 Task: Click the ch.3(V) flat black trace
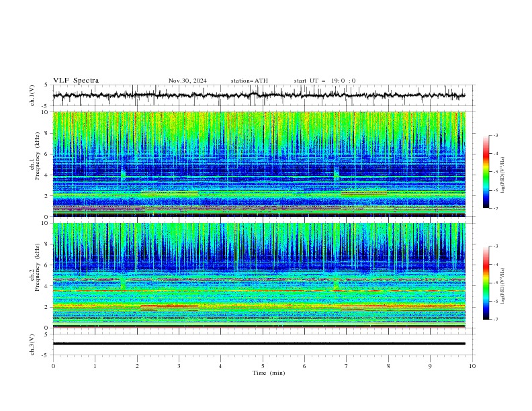click(x=259, y=344)
